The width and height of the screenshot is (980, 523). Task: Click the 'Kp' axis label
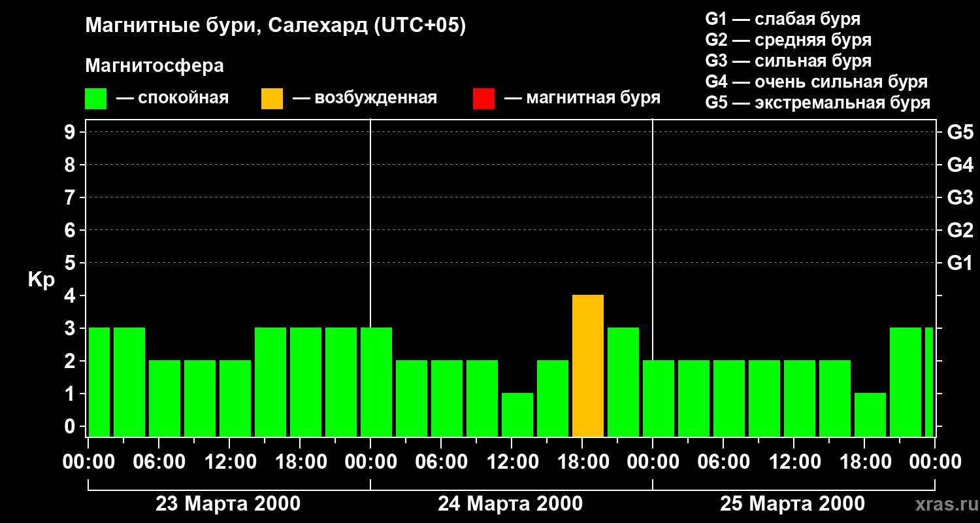[x=41, y=280]
